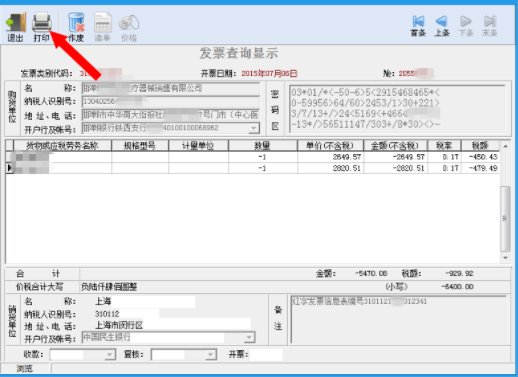518x377 pixels.
Task: Select the 税额 column header
Action: tap(480, 146)
